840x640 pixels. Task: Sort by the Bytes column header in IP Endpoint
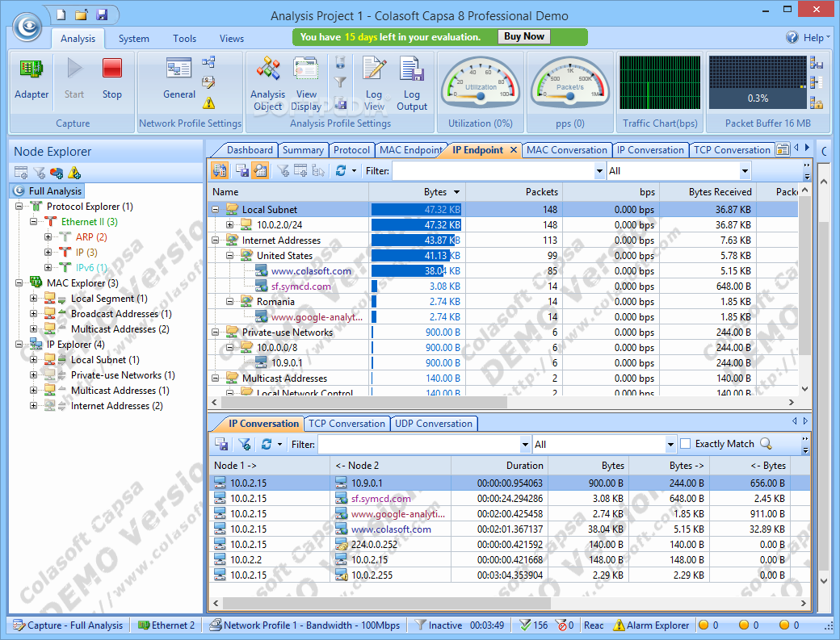click(418, 191)
